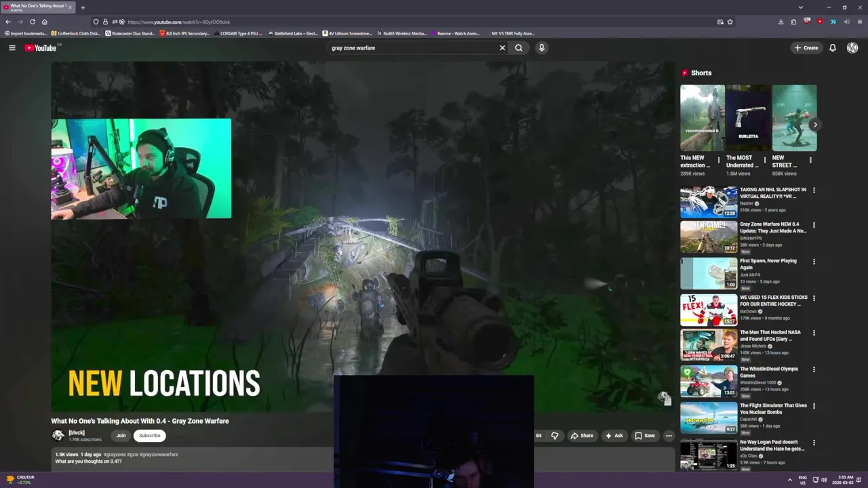The height and width of the screenshot is (488, 868).
Task: Open the red YouTube extension icon
Action: pyautogui.click(x=820, y=22)
